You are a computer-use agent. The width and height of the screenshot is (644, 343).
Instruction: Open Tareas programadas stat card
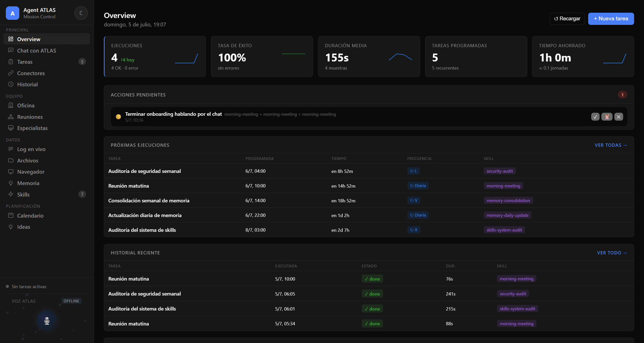[476, 56]
